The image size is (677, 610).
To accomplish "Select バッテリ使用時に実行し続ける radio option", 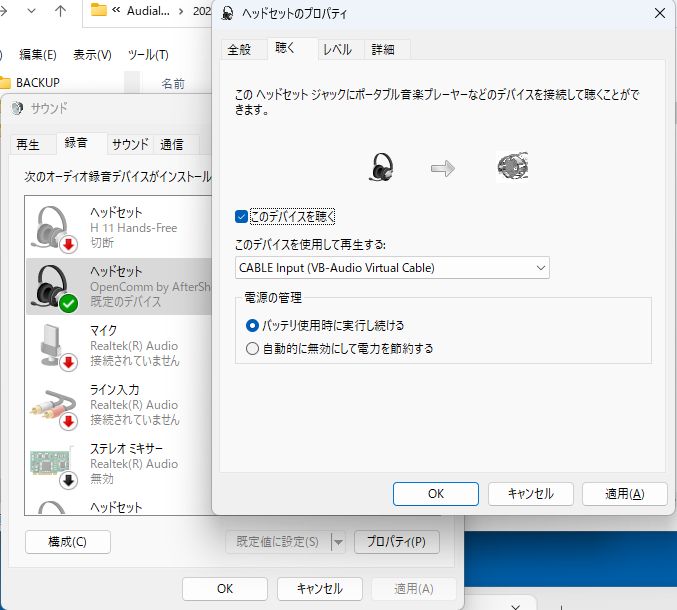I will click(252, 325).
